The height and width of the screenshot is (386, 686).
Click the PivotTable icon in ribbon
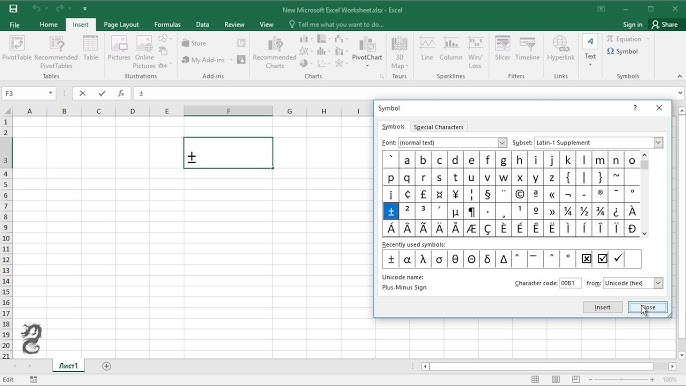click(17, 43)
